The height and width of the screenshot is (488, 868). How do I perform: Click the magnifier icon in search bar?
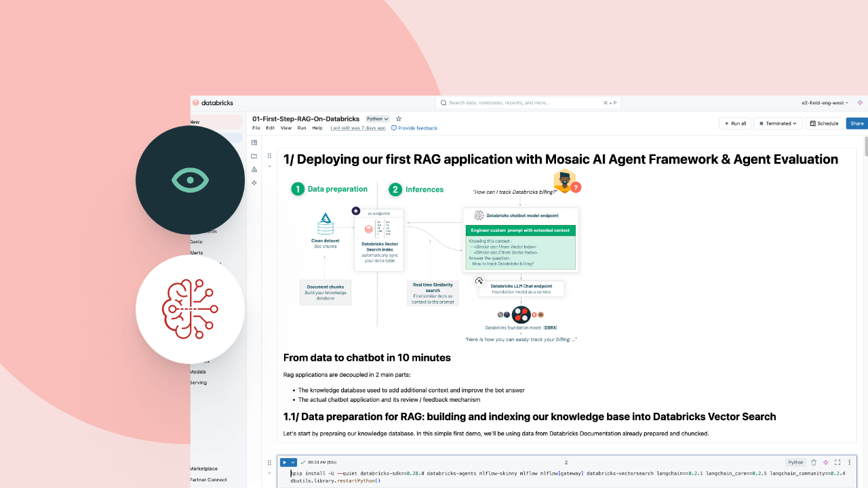(443, 103)
